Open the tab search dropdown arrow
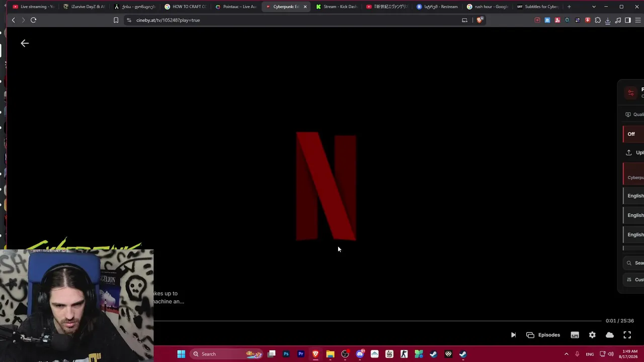The width and height of the screenshot is (644, 362). (x=594, y=7)
